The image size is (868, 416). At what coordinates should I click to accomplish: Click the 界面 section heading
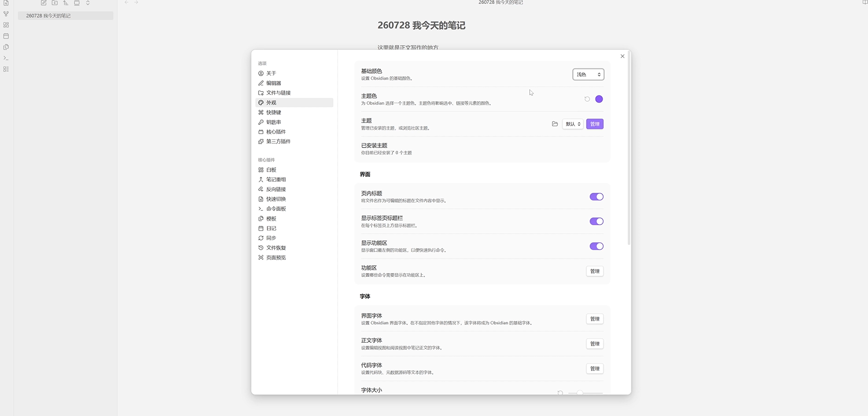[x=365, y=174]
